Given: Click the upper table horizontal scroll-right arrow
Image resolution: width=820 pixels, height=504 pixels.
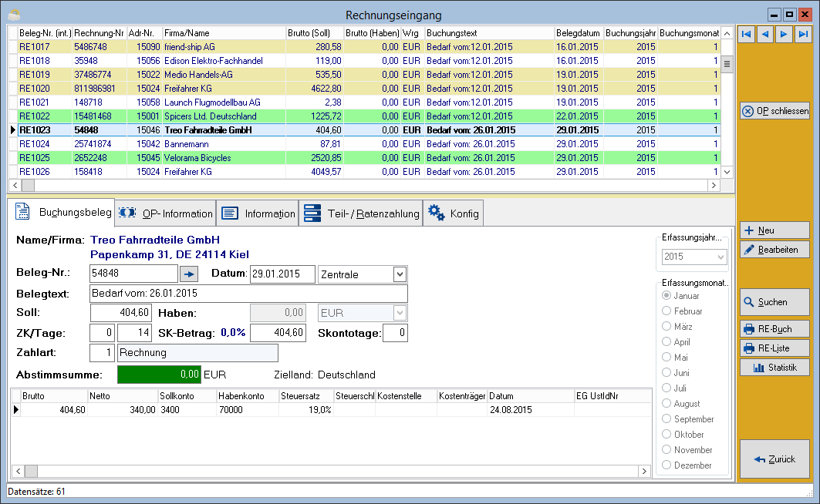Looking at the screenshot, I should (714, 185).
